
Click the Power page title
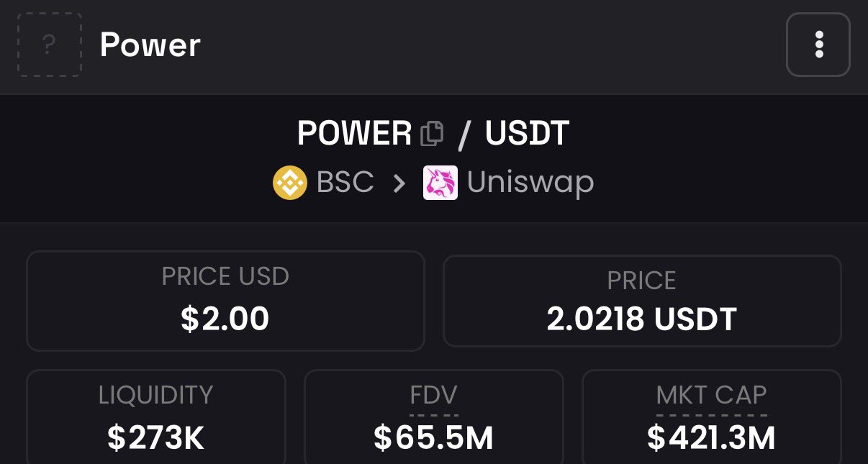pyautogui.click(x=150, y=45)
